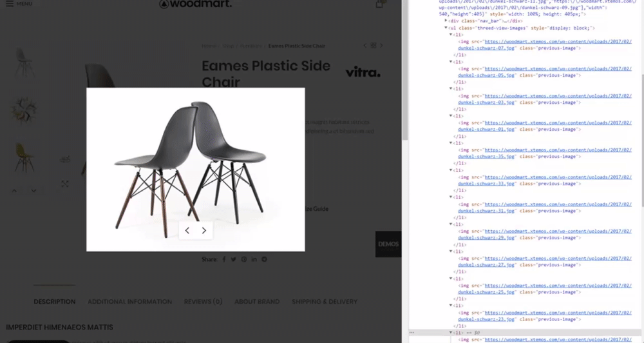This screenshot has height=343, width=644.
Task: Select the yellow chair thumbnail
Action: coord(24,157)
